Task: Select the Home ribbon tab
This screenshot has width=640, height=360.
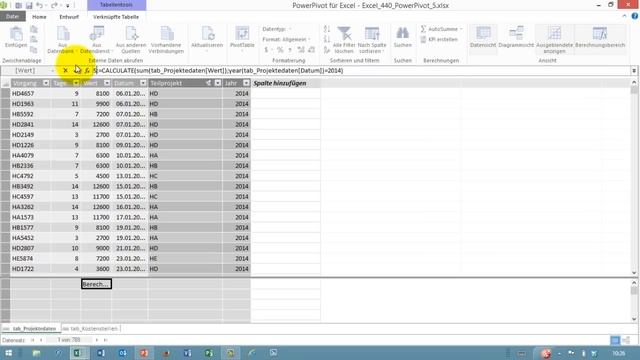Action: [39, 17]
